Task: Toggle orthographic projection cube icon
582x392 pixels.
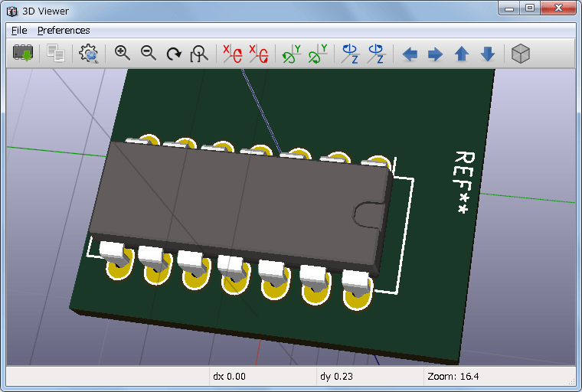Action: click(x=521, y=54)
